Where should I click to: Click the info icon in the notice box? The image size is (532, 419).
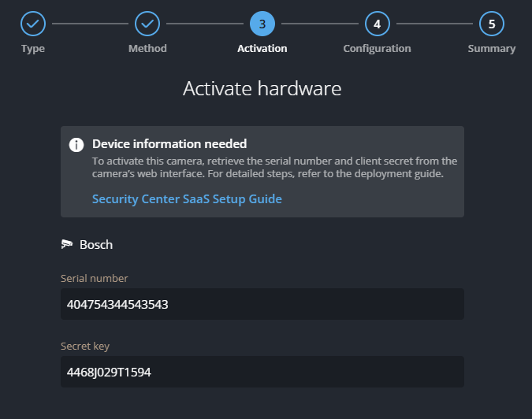click(x=76, y=145)
